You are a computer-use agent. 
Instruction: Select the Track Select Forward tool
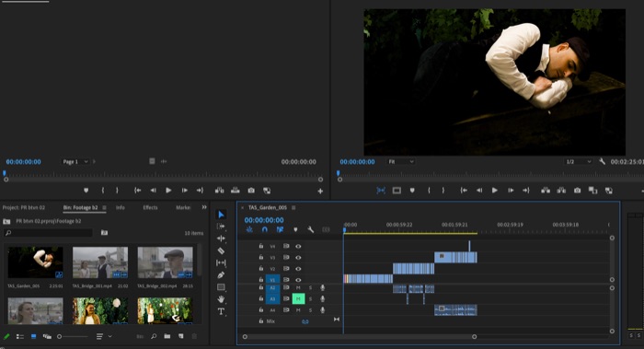(x=221, y=227)
